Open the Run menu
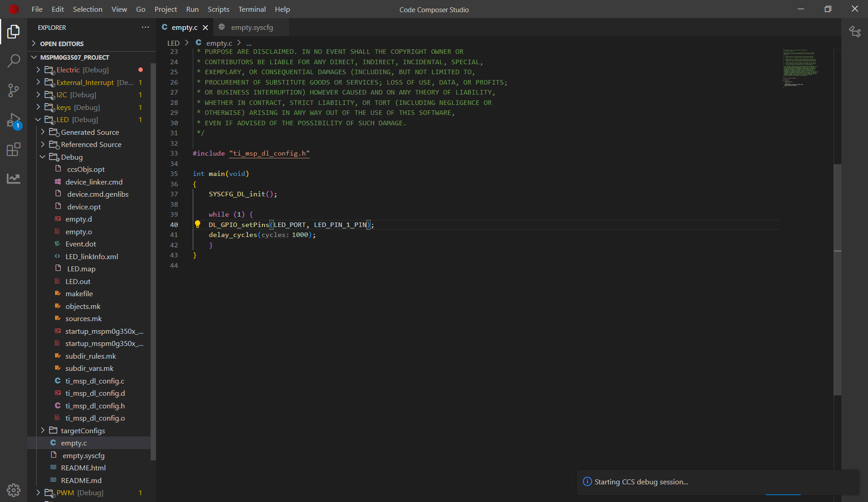Screen dimensions: 868x502 (192, 9)
